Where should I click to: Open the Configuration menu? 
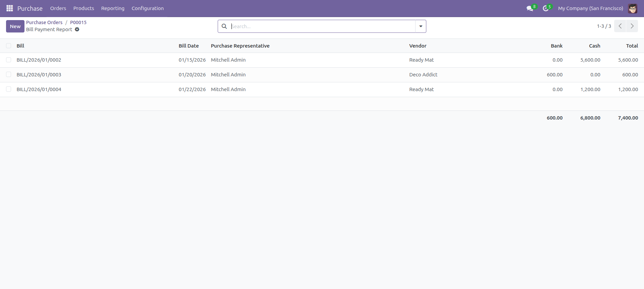pos(148,8)
